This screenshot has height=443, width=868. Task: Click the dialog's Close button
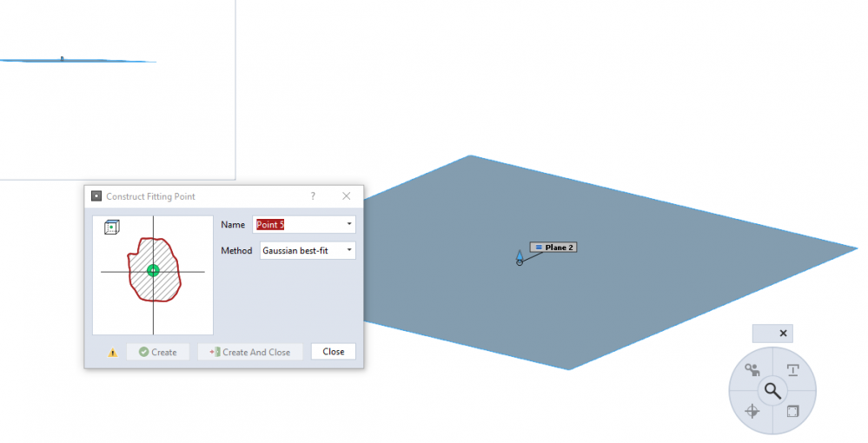click(x=334, y=352)
